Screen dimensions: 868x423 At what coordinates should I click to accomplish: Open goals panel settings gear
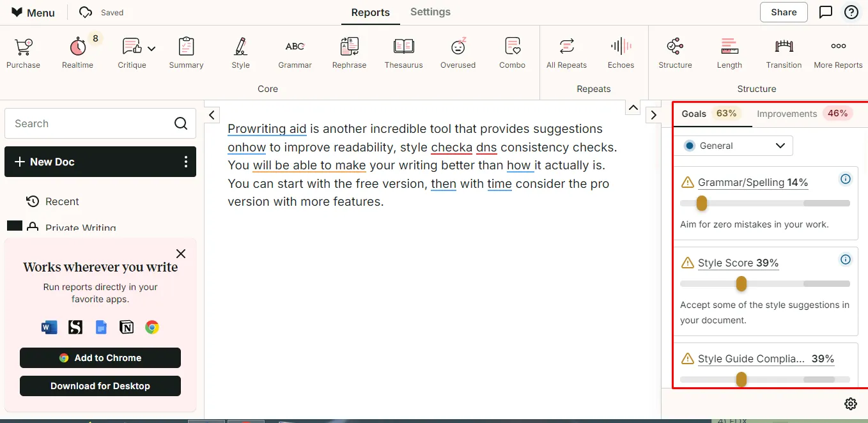click(850, 404)
